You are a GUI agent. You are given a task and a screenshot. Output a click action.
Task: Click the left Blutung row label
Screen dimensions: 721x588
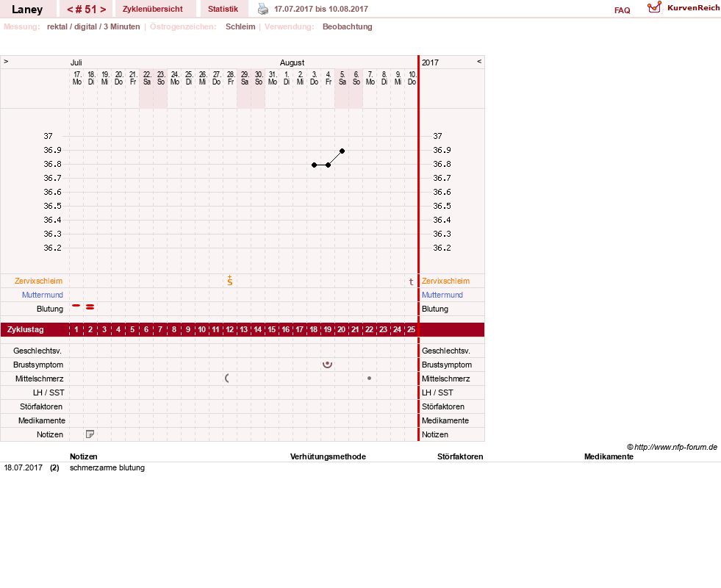(50, 309)
